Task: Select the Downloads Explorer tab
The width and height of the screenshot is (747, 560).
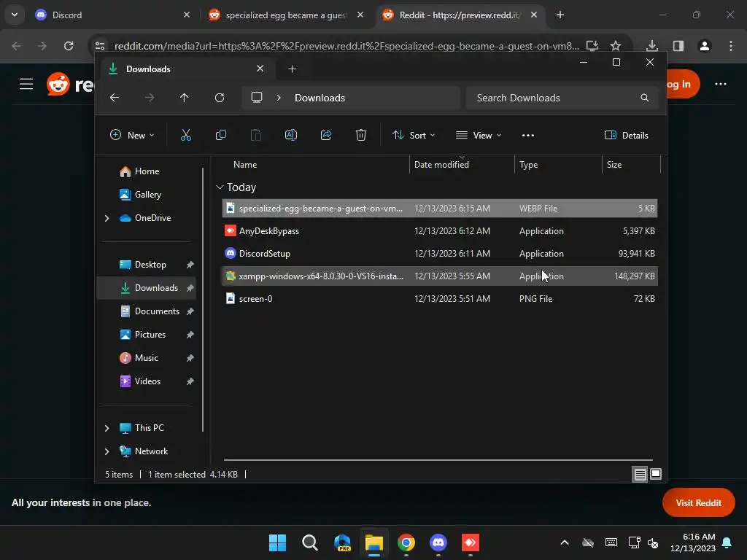Action: [x=187, y=69]
